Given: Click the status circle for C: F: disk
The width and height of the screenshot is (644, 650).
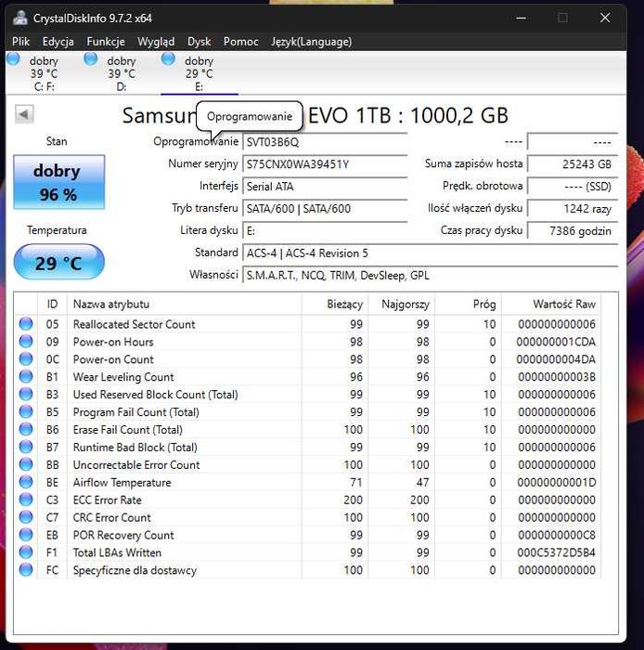Looking at the screenshot, I should click(x=13, y=59).
